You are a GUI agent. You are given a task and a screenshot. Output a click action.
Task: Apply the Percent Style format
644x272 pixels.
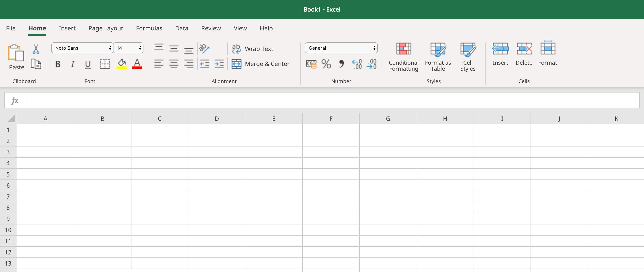pyautogui.click(x=326, y=64)
